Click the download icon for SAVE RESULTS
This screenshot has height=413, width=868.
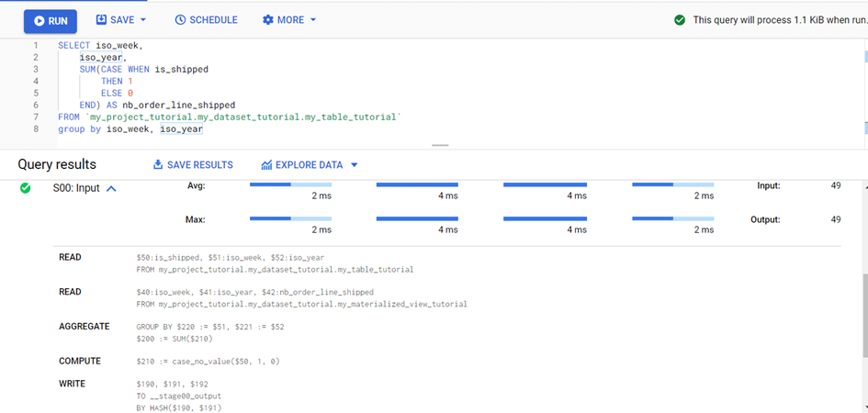coord(158,165)
